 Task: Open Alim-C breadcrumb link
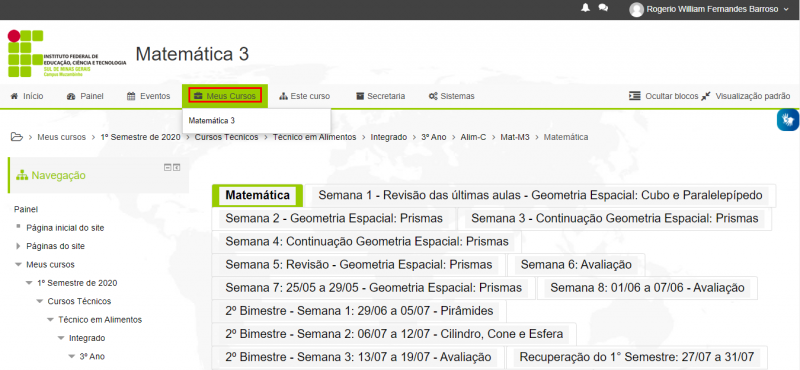coord(473,137)
